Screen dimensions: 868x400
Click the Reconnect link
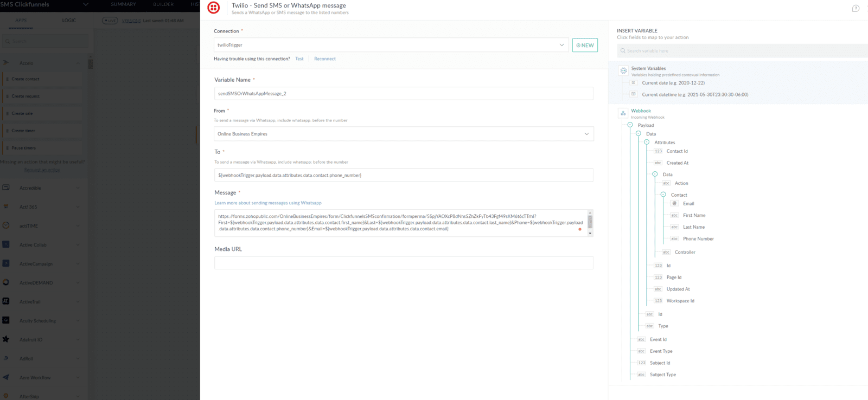325,59
